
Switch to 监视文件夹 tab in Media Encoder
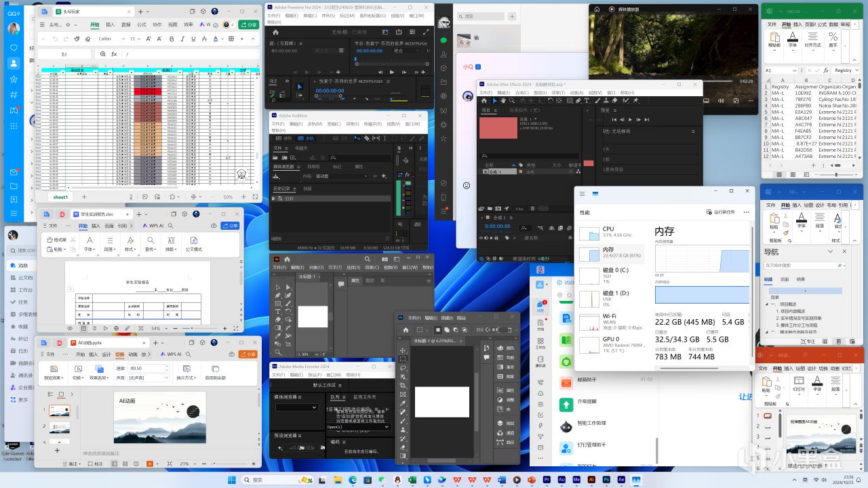(364, 397)
